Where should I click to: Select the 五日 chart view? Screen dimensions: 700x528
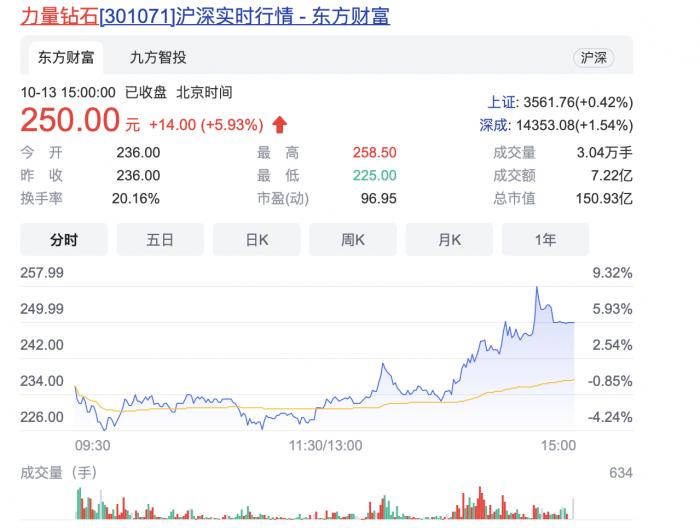[x=160, y=240]
